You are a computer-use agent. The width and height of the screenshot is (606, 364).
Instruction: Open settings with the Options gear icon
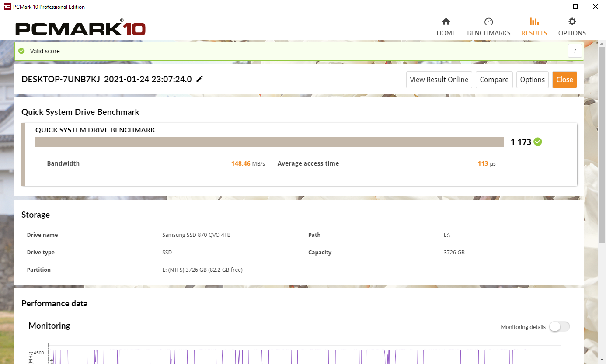point(571,21)
